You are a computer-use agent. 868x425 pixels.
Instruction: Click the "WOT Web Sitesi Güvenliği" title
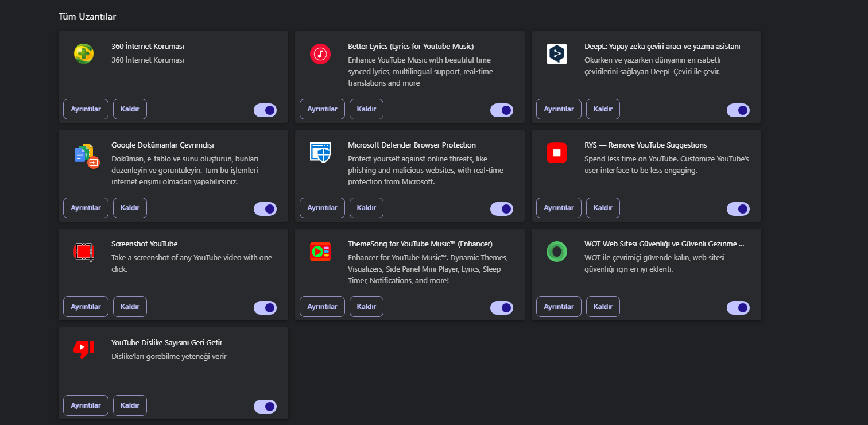point(664,244)
